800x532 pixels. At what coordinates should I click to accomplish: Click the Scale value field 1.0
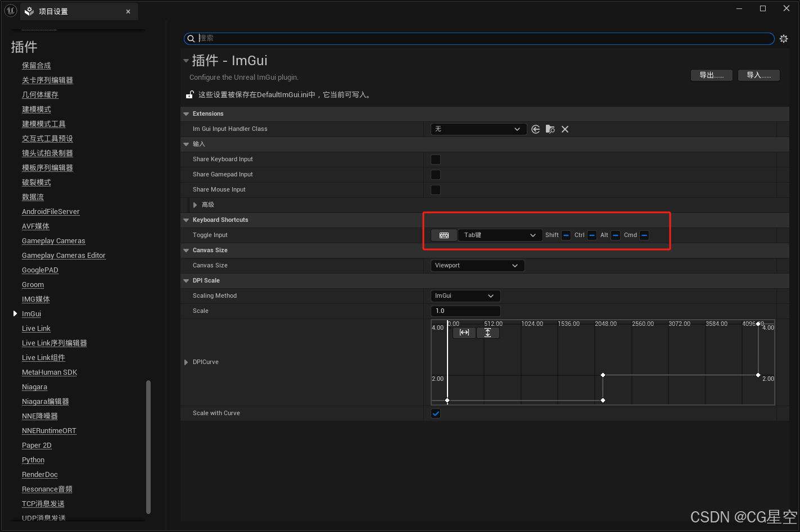coord(465,311)
